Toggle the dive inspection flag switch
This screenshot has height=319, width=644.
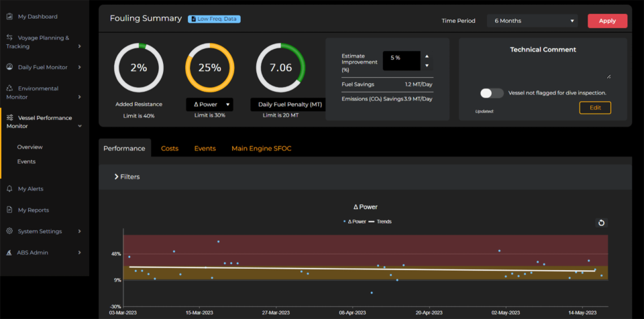492,93
